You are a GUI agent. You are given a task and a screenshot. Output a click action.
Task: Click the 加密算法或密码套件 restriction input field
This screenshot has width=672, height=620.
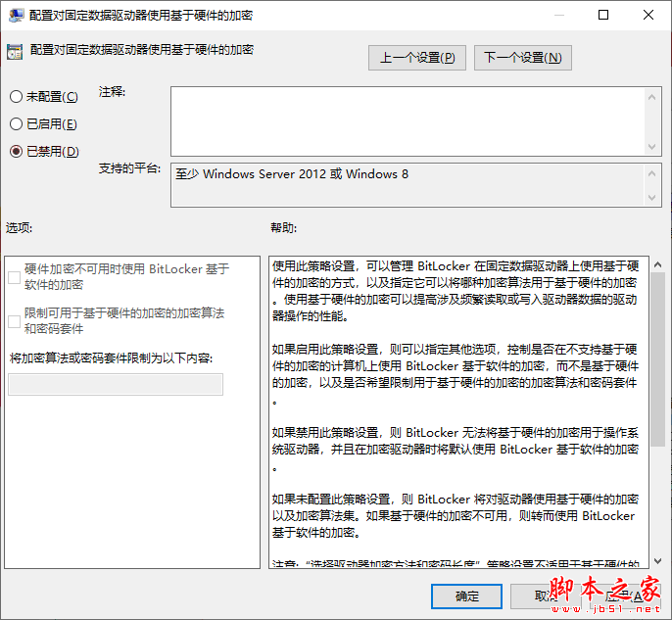coord(116,384)
